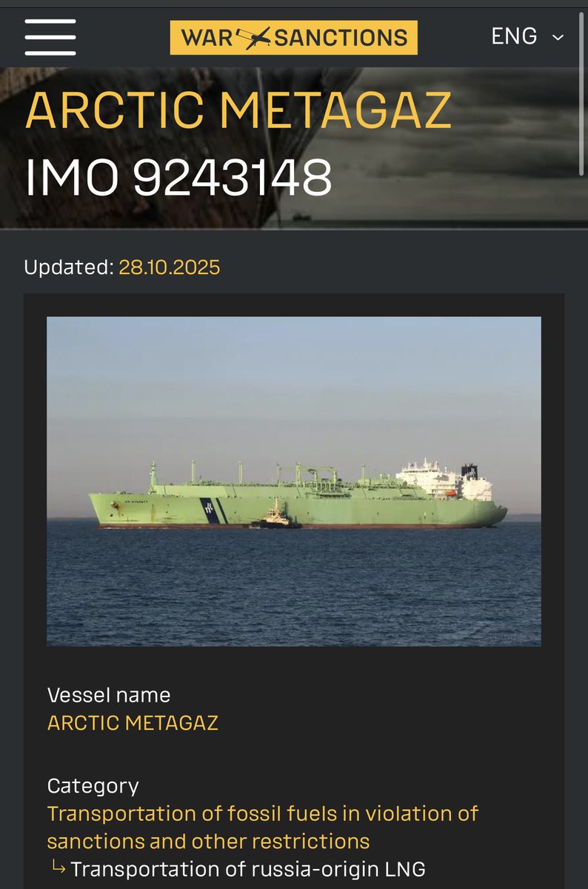Click the dark ship hull banner image
Viewport: 588px width, 889px height.
[294, 148]
